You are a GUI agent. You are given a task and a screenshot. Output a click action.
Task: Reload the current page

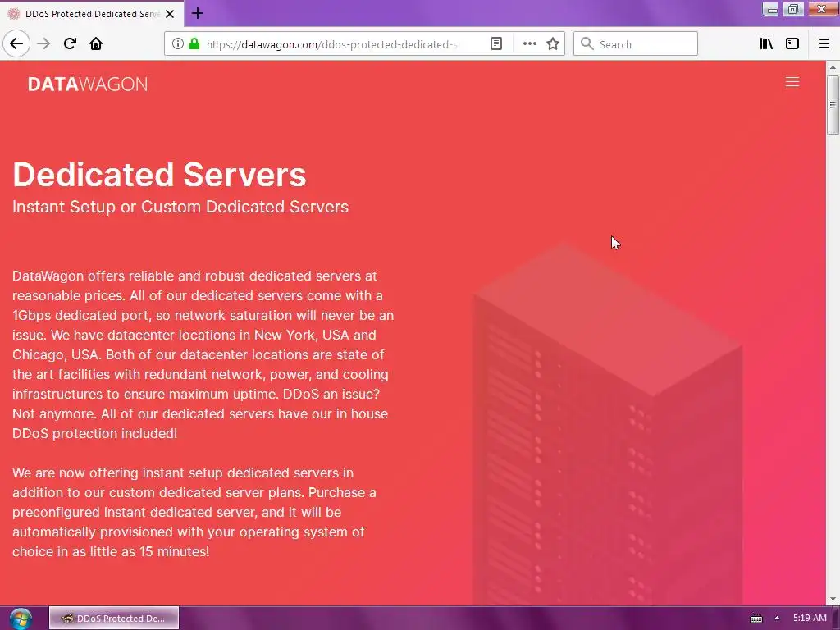pos(70,43)
